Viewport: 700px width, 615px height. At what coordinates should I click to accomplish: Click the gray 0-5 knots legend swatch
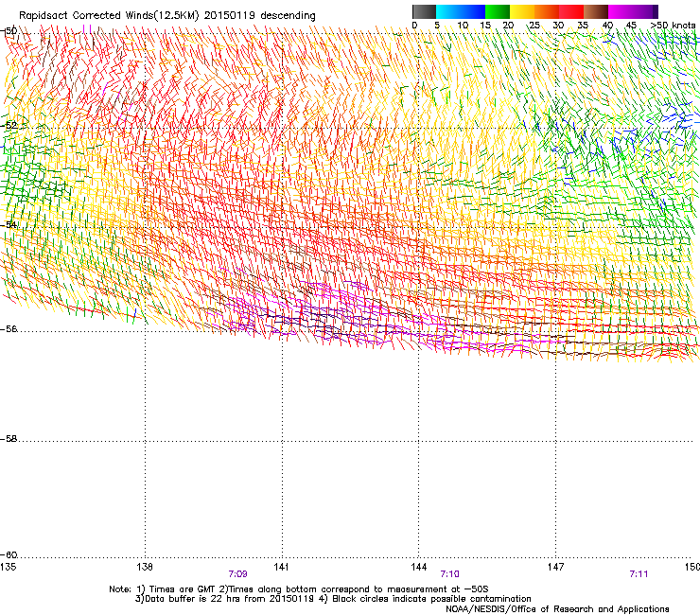click(424, 11)
